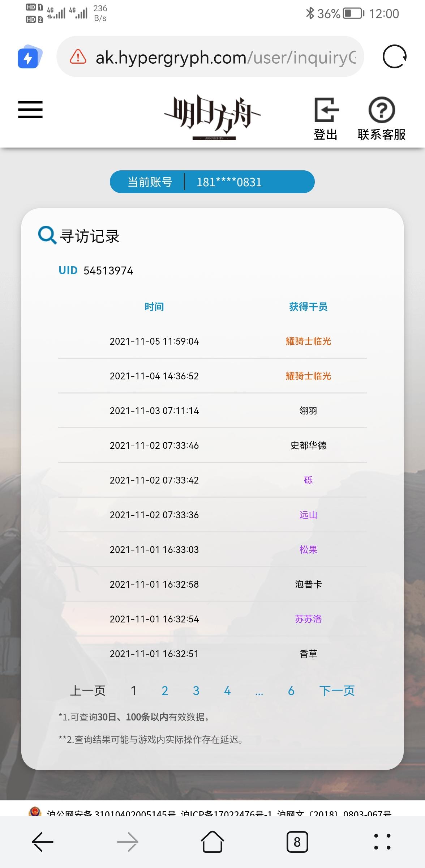
Task: Tap the 当前账号 account badge
Action: [x=212, y=182]
